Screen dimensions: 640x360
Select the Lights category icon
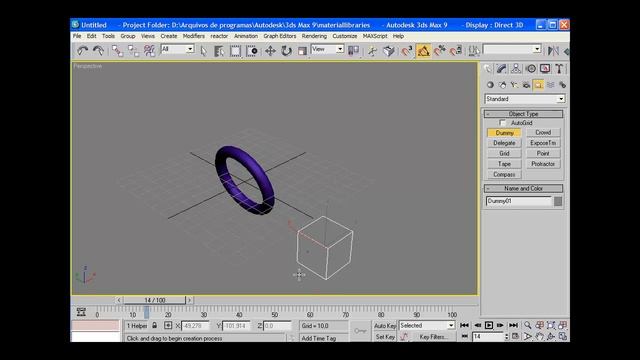tap(514, 85)
